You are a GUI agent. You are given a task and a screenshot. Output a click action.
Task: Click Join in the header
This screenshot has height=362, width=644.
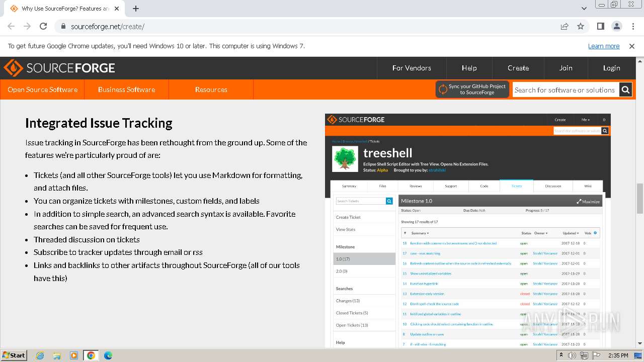566,68
